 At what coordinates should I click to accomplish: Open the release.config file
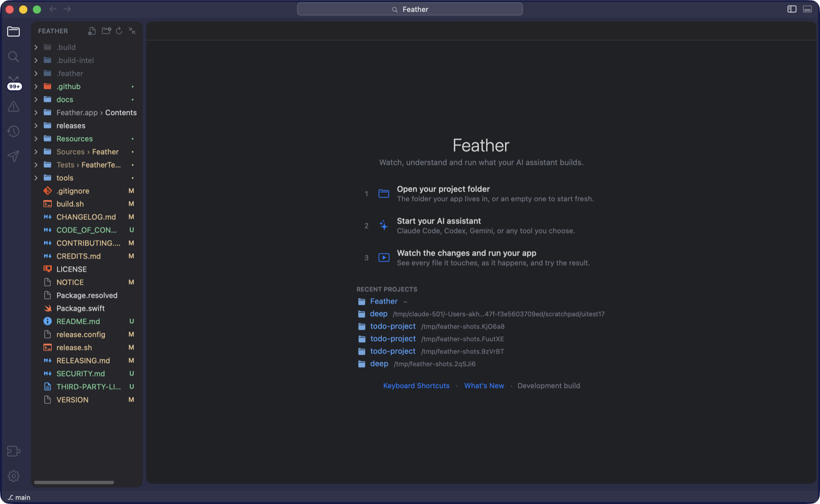(87, 334)
